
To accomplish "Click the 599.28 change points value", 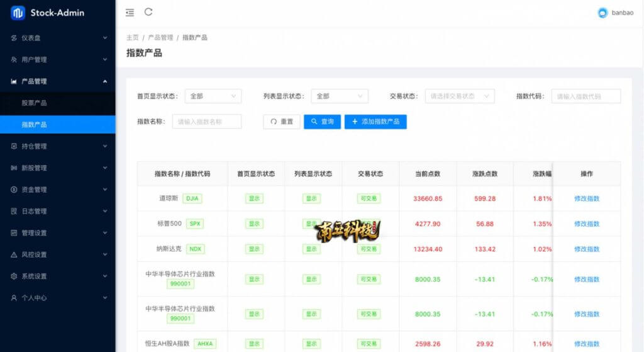I will [x=485, y=198].
